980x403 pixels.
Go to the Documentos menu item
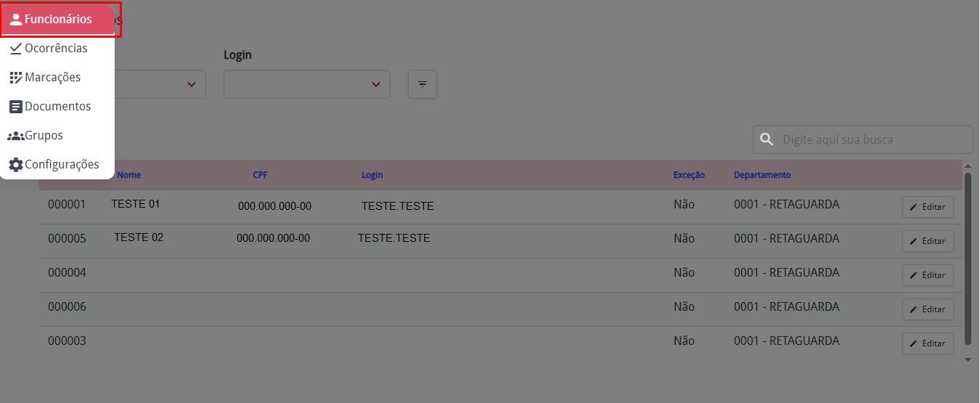pos(57,107)
